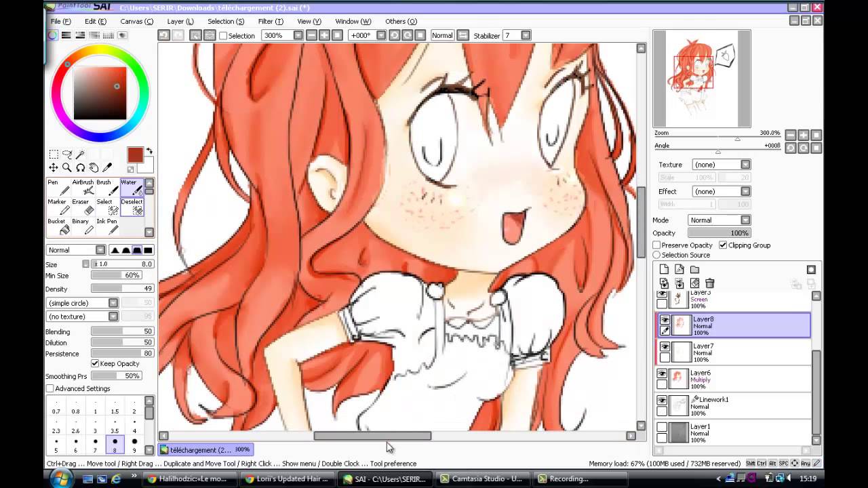Clear the selected layer with eraser icon
868x488 pixels.
point(694,283)
